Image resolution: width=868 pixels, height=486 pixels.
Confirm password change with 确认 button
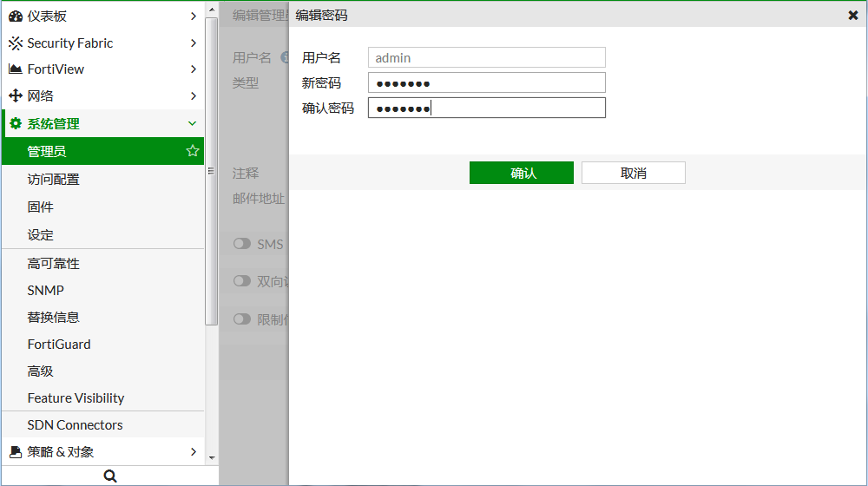521,173
